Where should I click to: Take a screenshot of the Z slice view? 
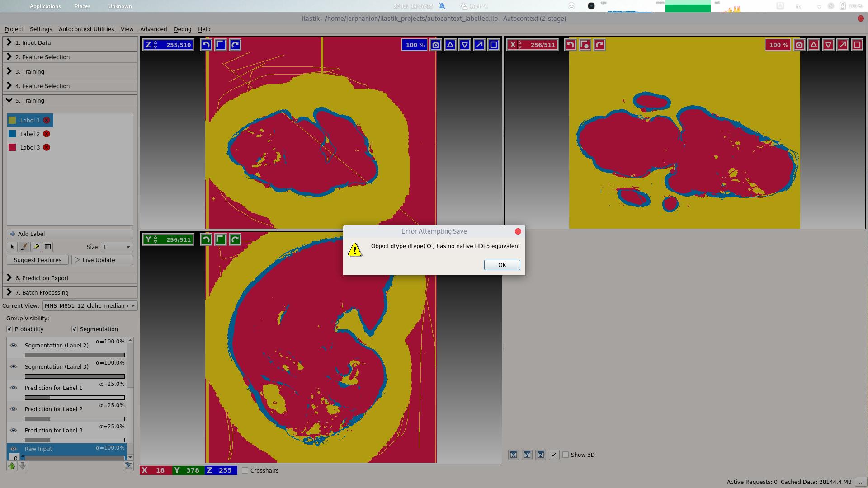coord(435,45)
